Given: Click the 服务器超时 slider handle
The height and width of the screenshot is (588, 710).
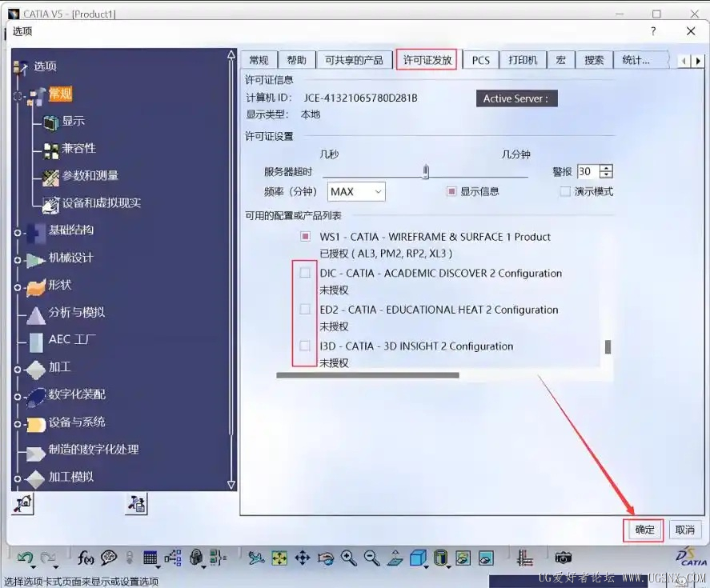Looking at the screenshot, I should 426,171.
